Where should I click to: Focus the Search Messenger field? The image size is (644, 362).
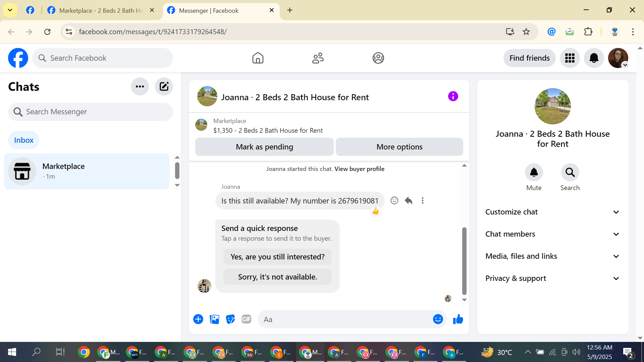tap(91, 112)
